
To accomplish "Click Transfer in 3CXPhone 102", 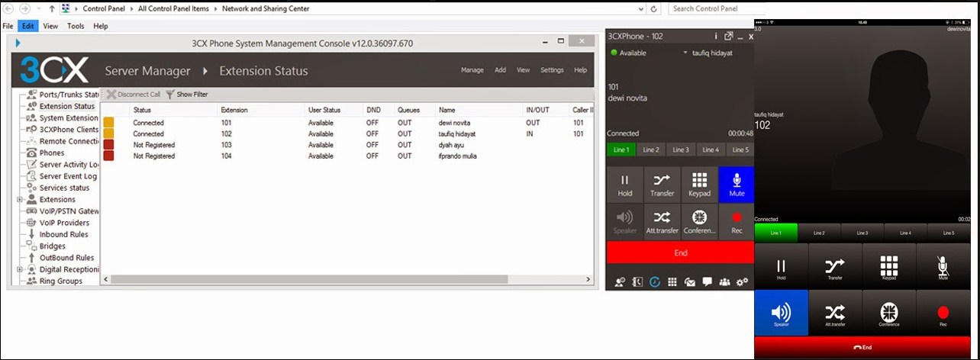I will coord(662,185).
